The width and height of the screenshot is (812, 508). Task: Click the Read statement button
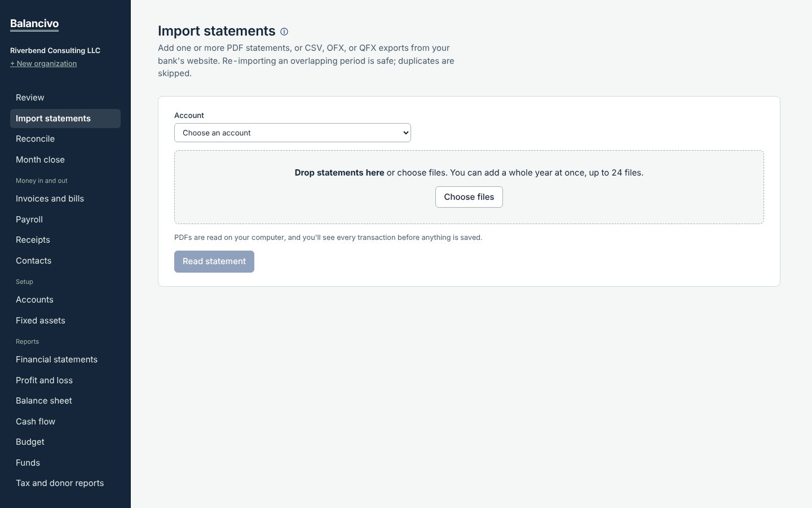click(x=214, y=261)
